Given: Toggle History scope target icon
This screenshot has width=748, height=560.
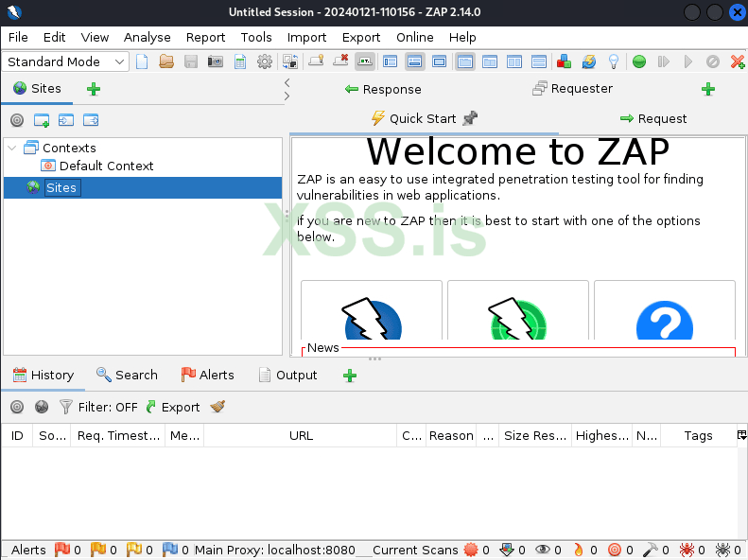Looking at the screenshot, I should [17, 407].
